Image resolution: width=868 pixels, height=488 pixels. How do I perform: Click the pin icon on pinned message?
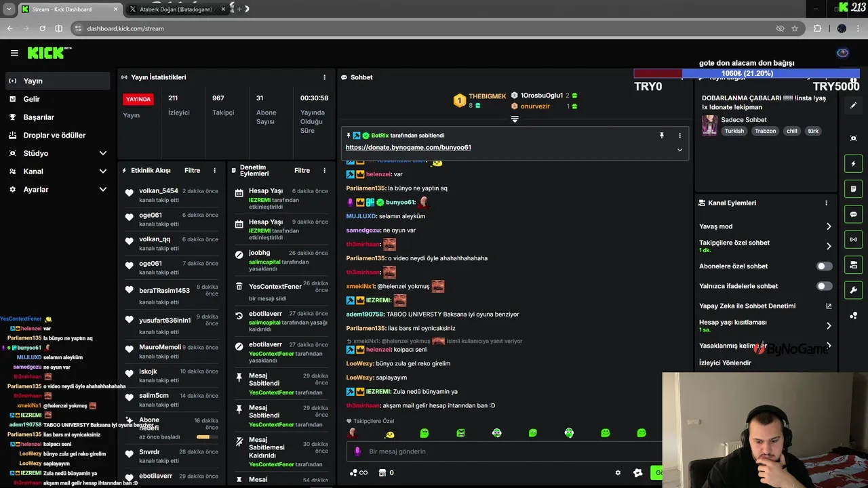pos(662,136)
